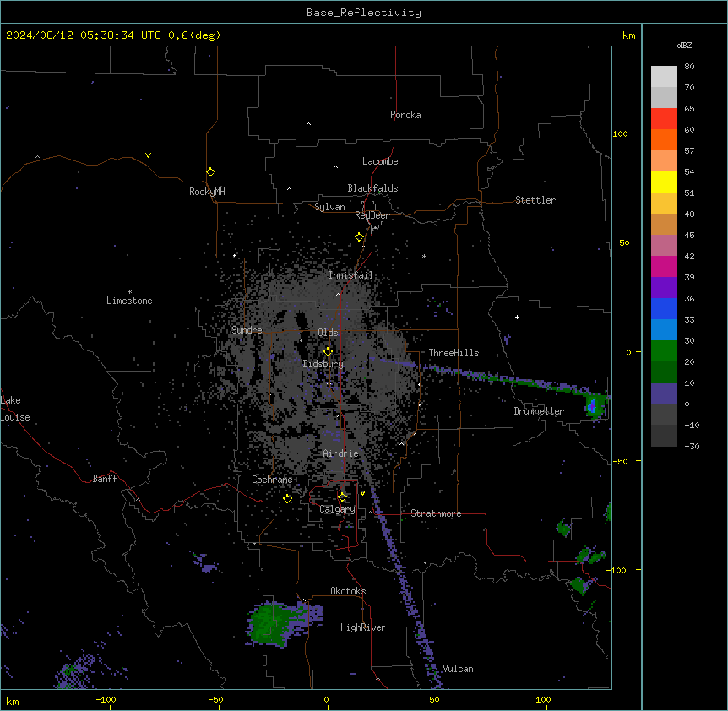Click the Strathmore city label

click(x=436, y=513)
